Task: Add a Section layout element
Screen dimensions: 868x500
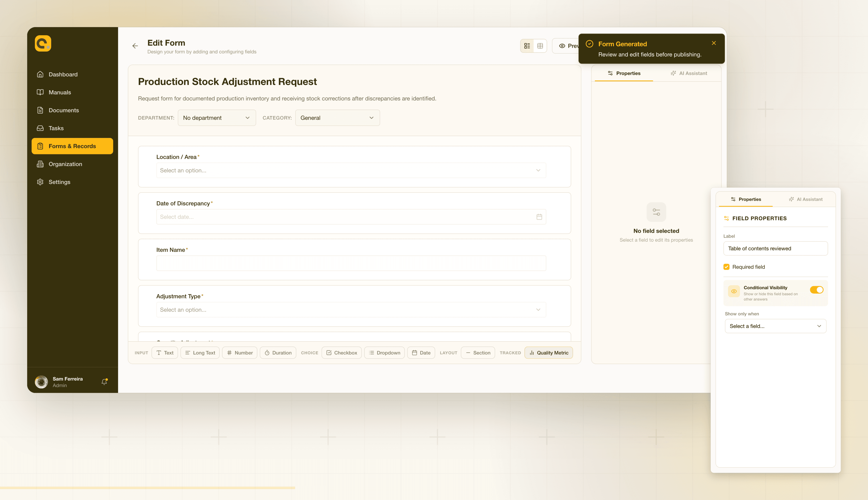Action: (x=478, y=353)
